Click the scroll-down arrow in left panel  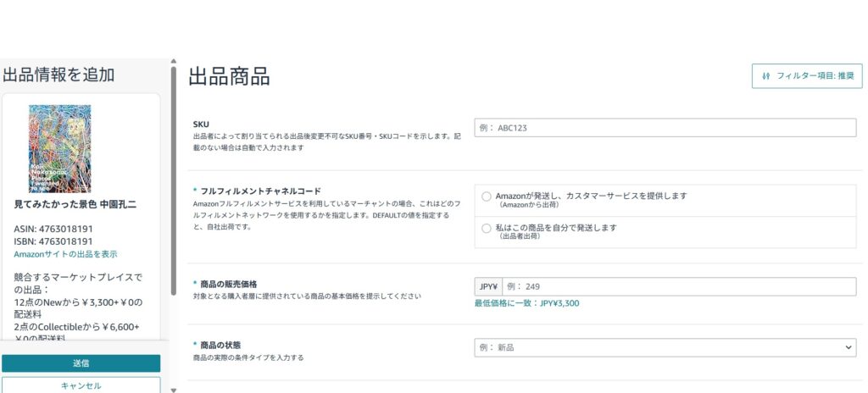click(174, 390)
